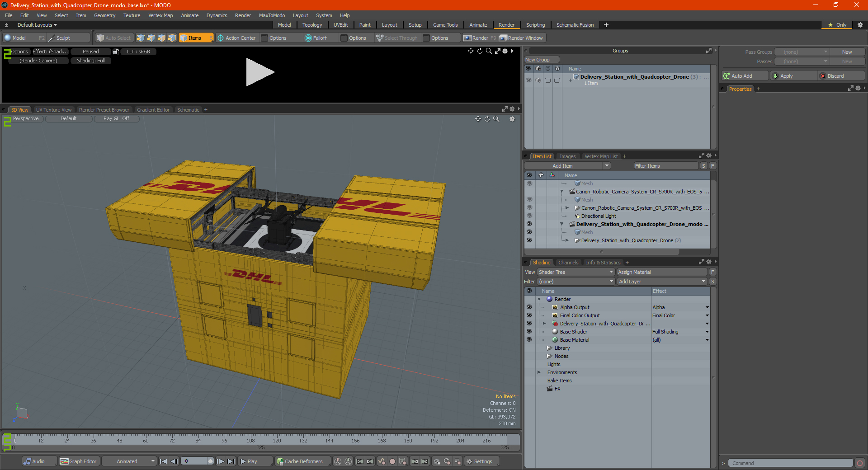Toggle visibility of Delivery_Station_with_Quadcopter_Drone_modo scene
The image size is (868, 470).
pyautogui.click(x=529, y=224)
